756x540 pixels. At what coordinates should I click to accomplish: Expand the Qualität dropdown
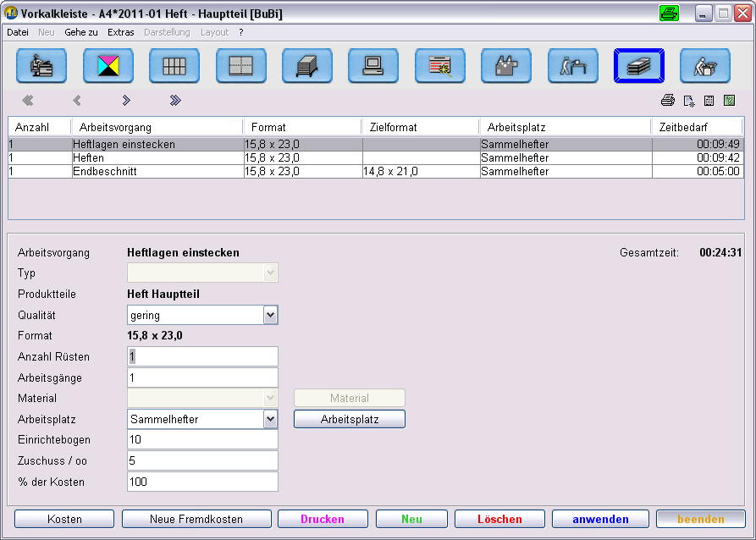[270, 316]
